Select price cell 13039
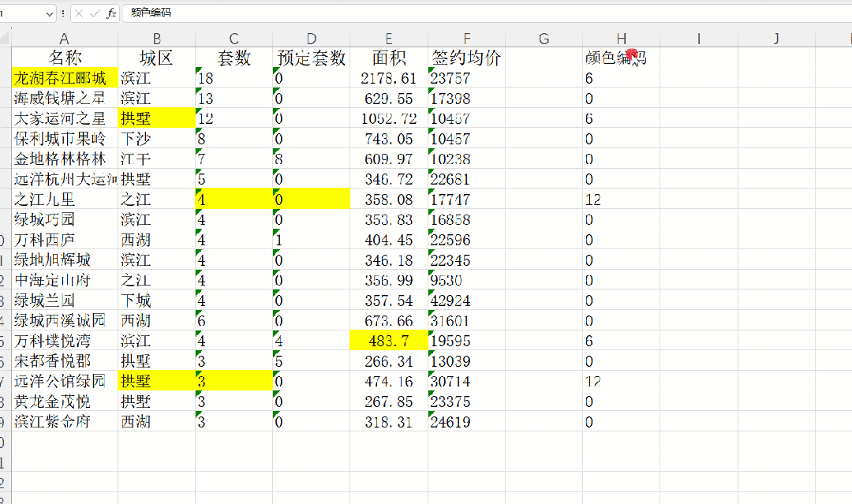 (x=467, y=361)
